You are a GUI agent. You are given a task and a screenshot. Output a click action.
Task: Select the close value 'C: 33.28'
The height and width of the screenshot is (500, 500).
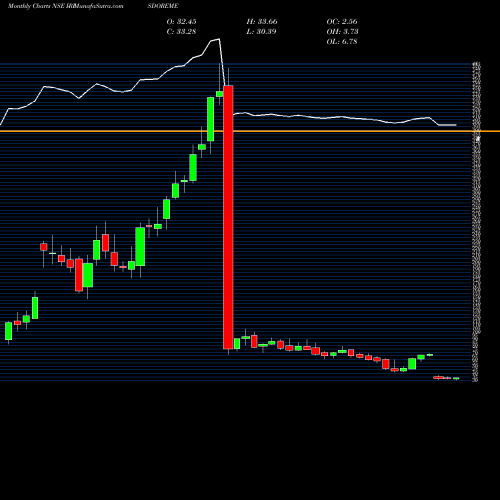(x=181, y=31)
